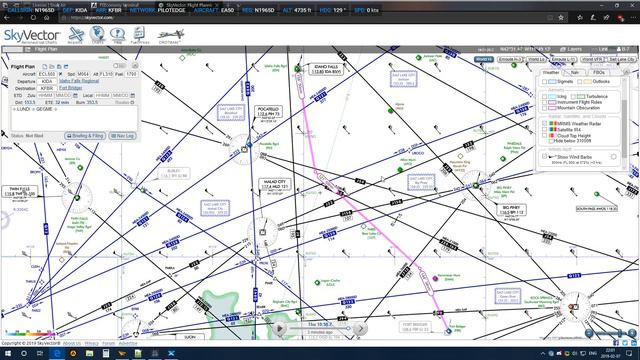Screen dimensions: 640x360
Task: Toggle the MRMS Weather Radar checkbox
Action: [544, 124]
